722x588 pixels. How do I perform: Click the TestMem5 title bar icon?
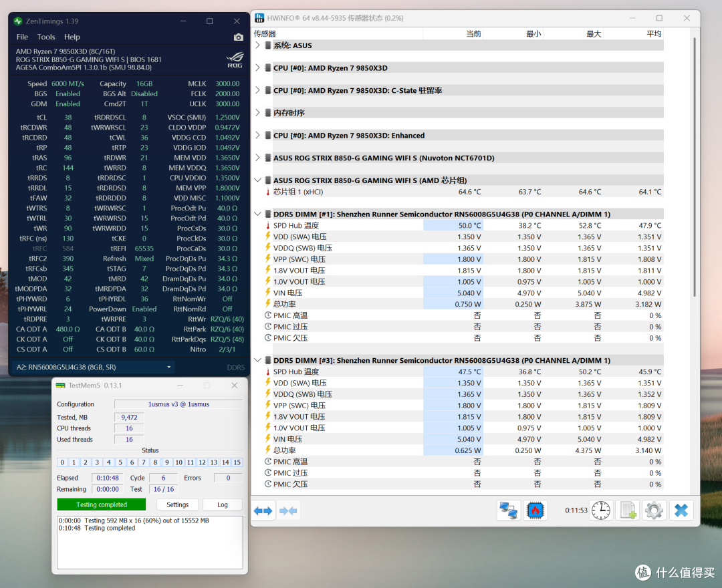pos(60,386)
